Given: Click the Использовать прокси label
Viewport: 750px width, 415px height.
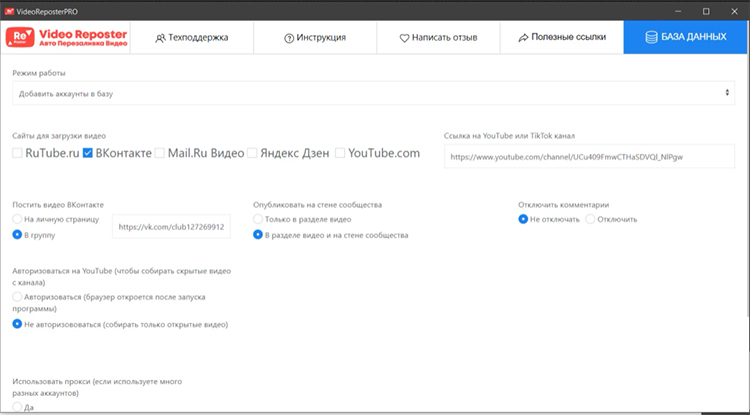Looking at the screenshot, I should 97,387.
